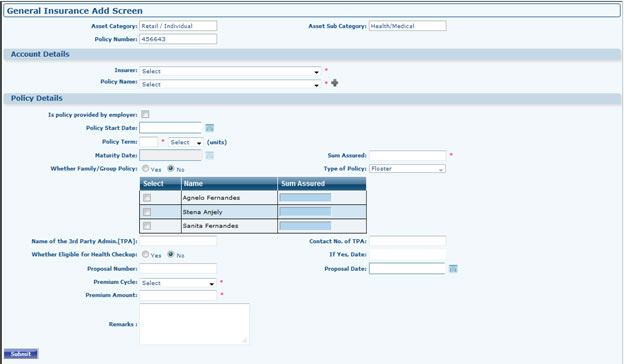Screen dimensions: 624x364
Task: Click the plus icon beside Policy Name
Action: point(335,83)
